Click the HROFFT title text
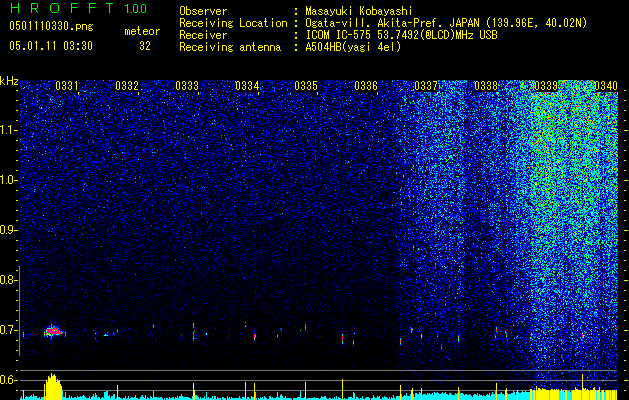Viewport: 629px width, 400px height. 62,8
